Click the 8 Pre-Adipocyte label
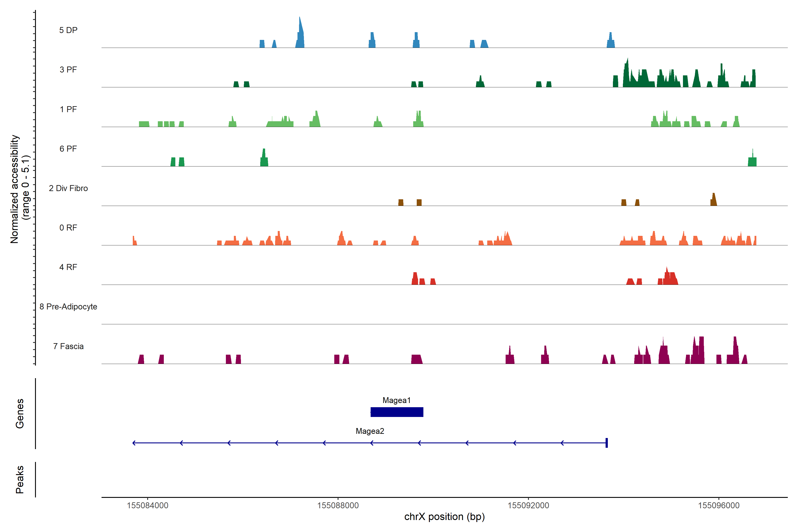The width and height of the screenshot is (798, 532). 68,307
